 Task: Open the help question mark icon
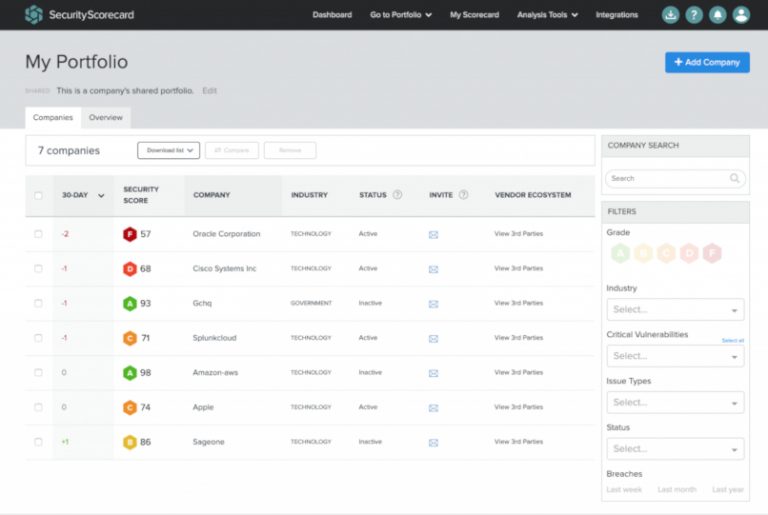pos(694,15)
